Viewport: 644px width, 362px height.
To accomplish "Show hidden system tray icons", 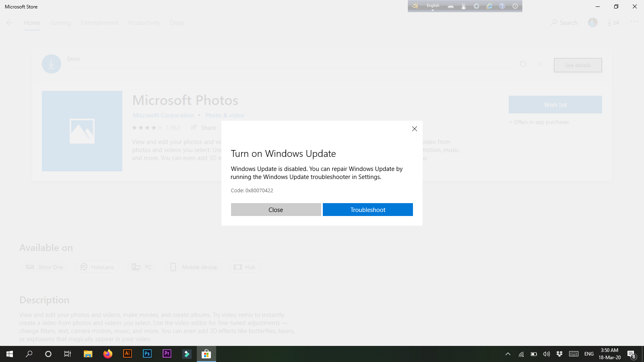I will click(x=508, y=354).
